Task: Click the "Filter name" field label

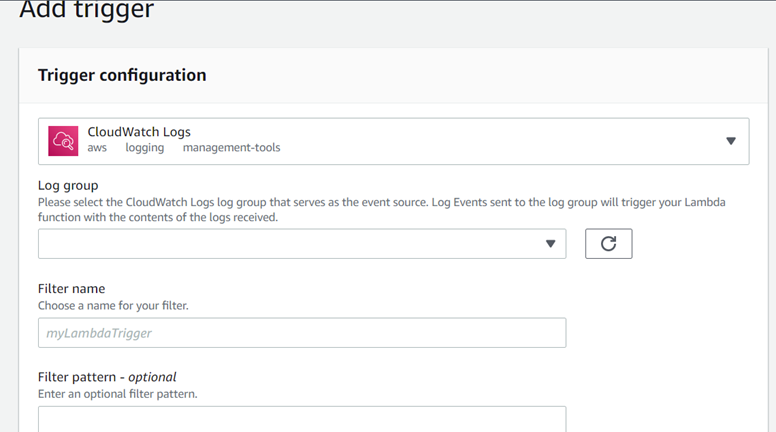Action: [71, 289]
